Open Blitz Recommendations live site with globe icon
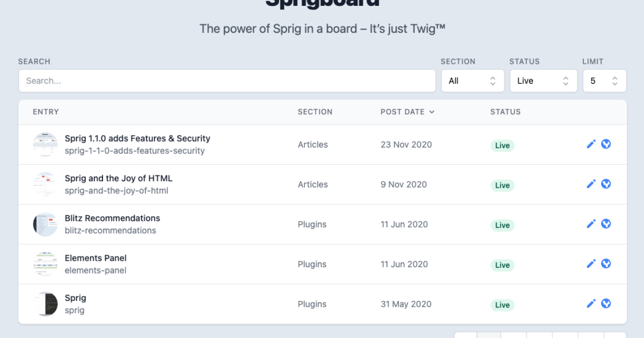The width and height of the screenshot is (644, 338). coord(606,224)
